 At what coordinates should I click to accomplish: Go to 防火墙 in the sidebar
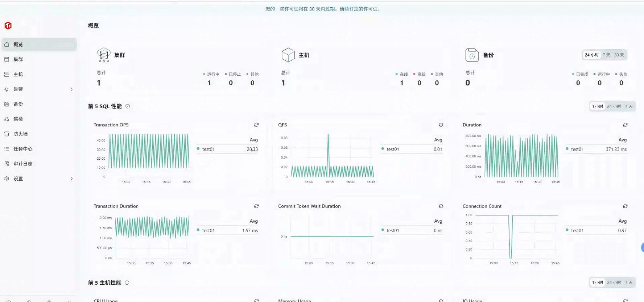pos(20,134)
